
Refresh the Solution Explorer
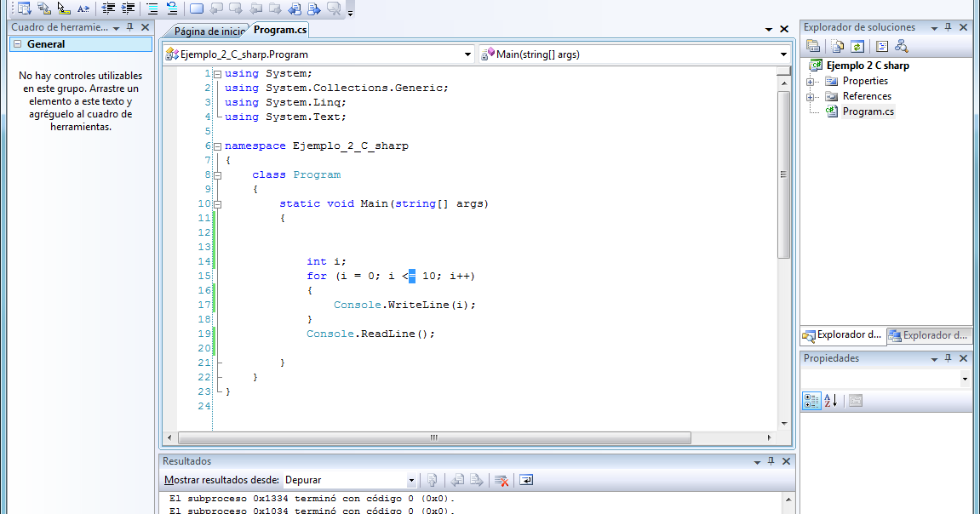tap(858, 46)
